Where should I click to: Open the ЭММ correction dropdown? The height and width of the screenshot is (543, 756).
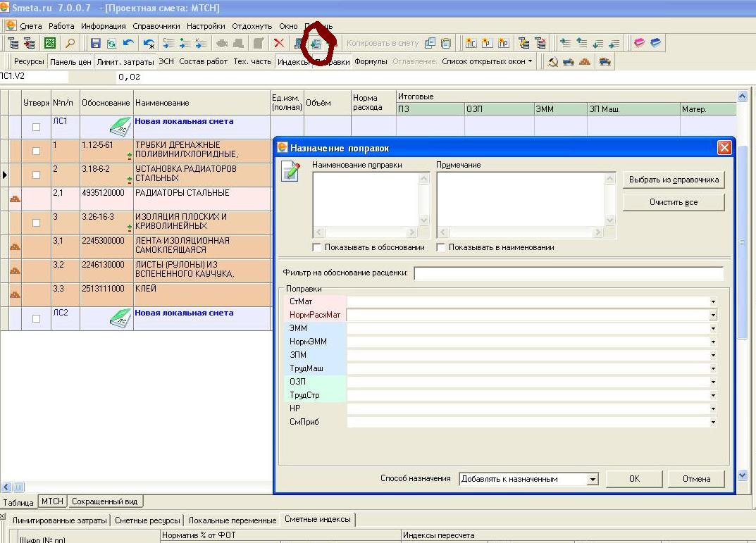(713, 329)
